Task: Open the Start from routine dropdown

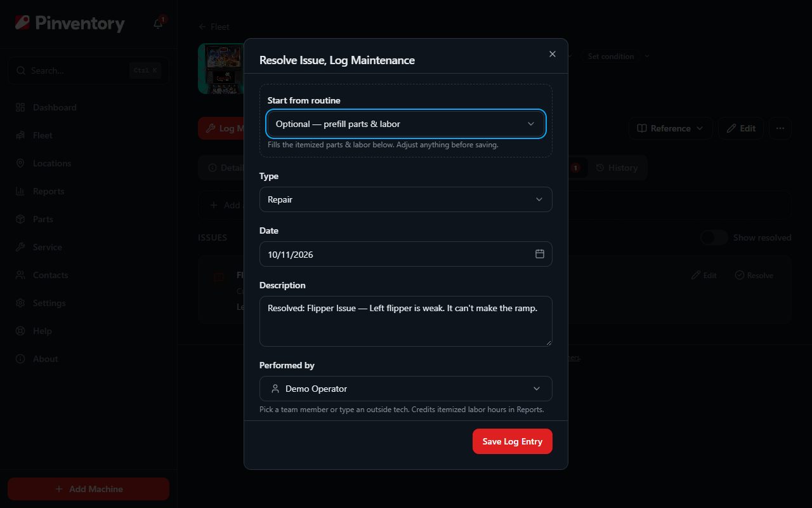Action: click(406, 124)
